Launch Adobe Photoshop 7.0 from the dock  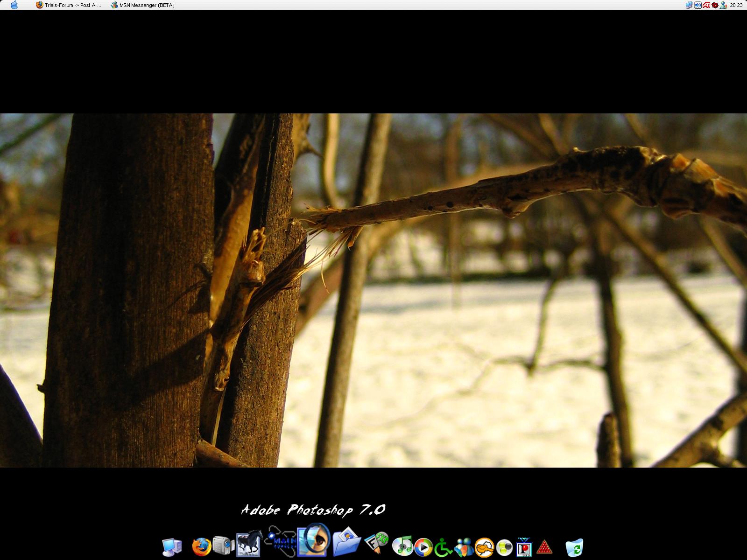(314, 540)
